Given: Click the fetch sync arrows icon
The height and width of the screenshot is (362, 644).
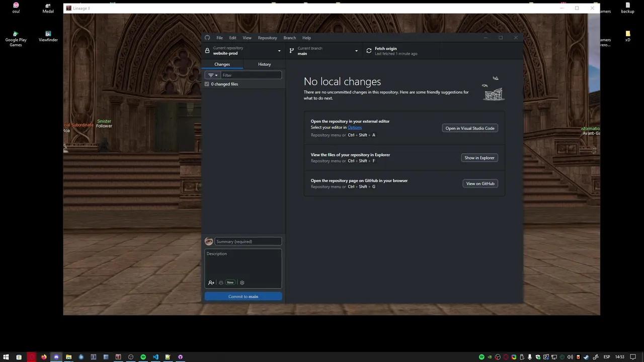Looking at the screenshot, I should pos(369,51).
